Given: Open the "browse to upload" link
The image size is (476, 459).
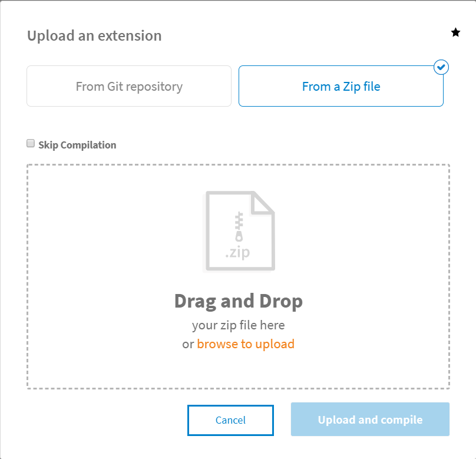Looking at the screenshot, I should pyautogui.click(x=246, y=344).
